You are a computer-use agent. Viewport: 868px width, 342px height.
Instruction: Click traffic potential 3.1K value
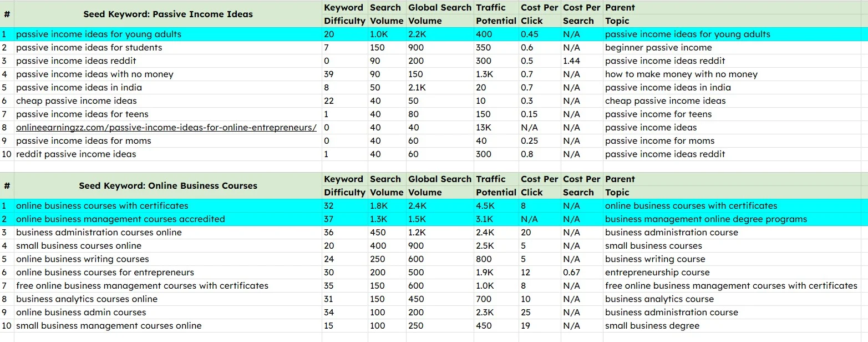point(484,219)
